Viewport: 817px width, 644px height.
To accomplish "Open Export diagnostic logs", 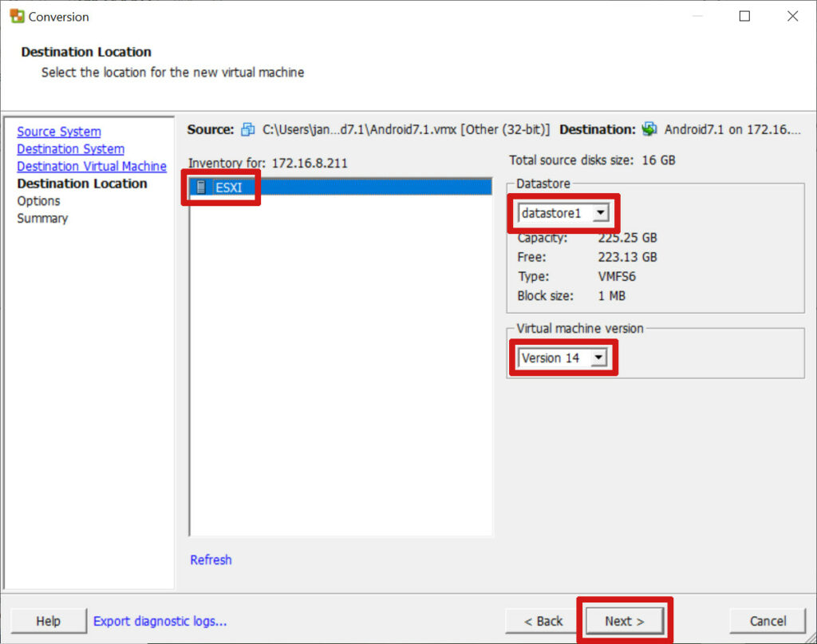I will pos(160,621).
